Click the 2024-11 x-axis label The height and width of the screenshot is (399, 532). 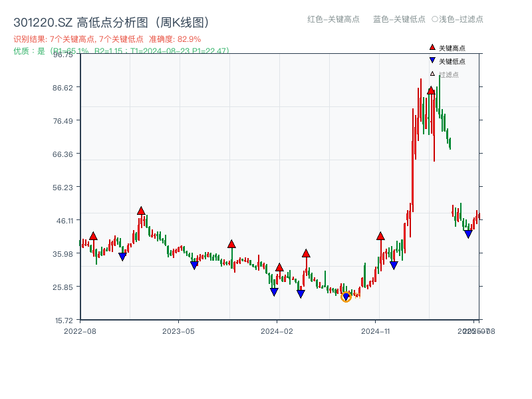tap(376, 329)
